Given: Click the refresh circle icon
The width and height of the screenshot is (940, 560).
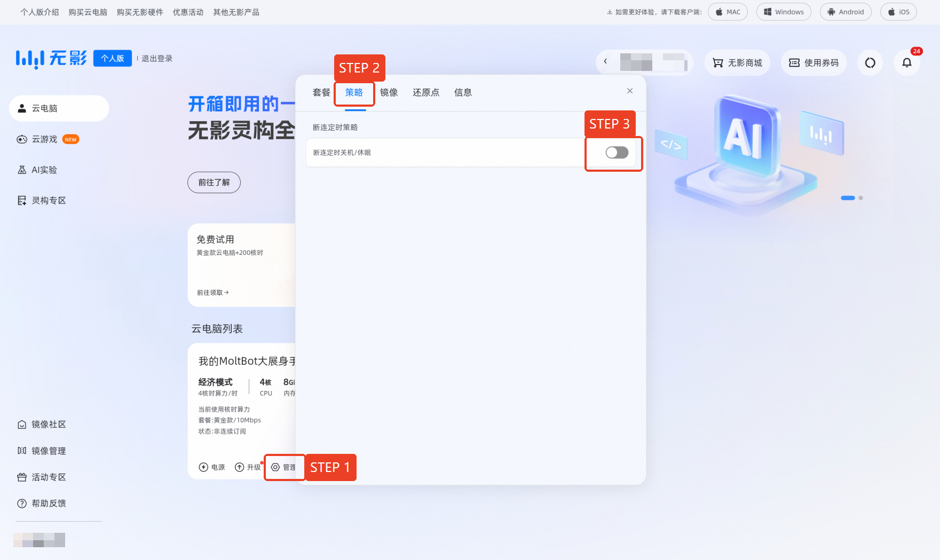Looking at the screenshot, I should [870, 63].
